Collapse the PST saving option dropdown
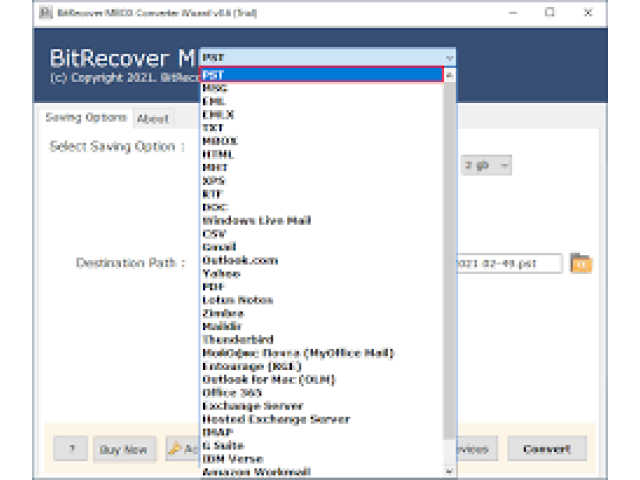 [x=449, y=58]
